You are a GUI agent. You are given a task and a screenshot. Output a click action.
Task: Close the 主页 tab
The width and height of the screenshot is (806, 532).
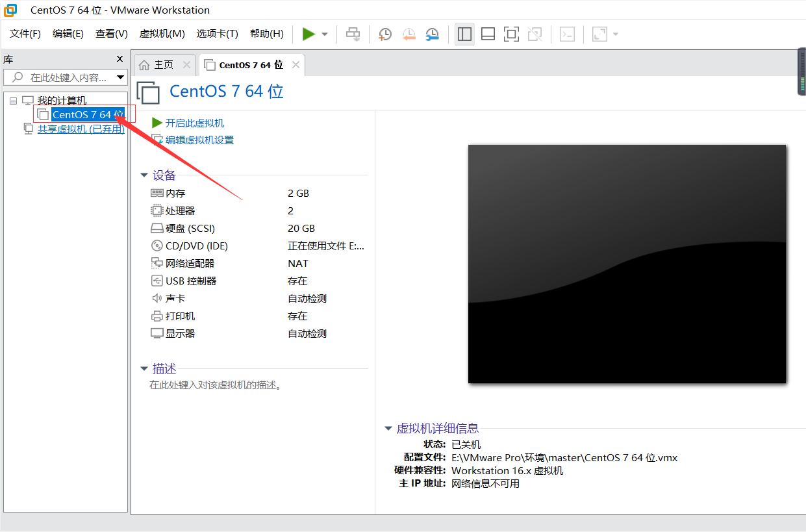click(186, 65)
